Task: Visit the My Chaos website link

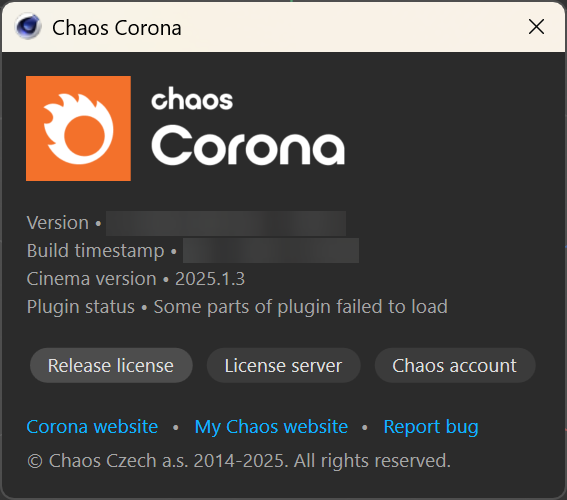Action: point(271,427)
